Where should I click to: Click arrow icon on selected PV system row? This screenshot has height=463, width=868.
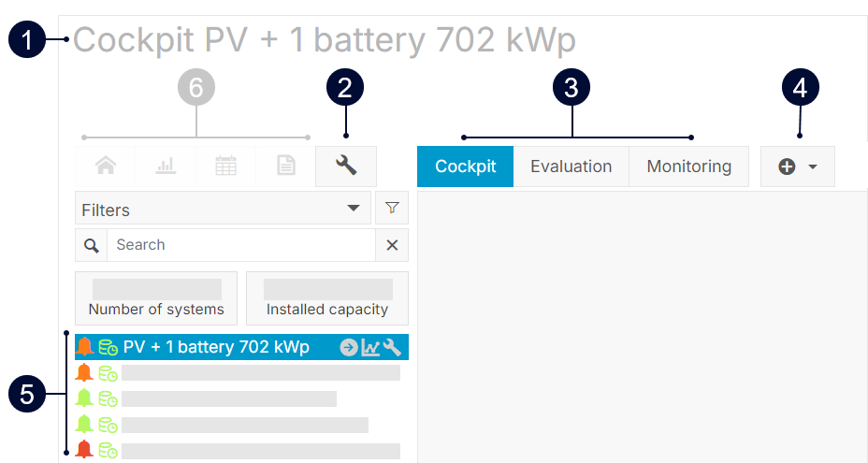coord(349,348)
